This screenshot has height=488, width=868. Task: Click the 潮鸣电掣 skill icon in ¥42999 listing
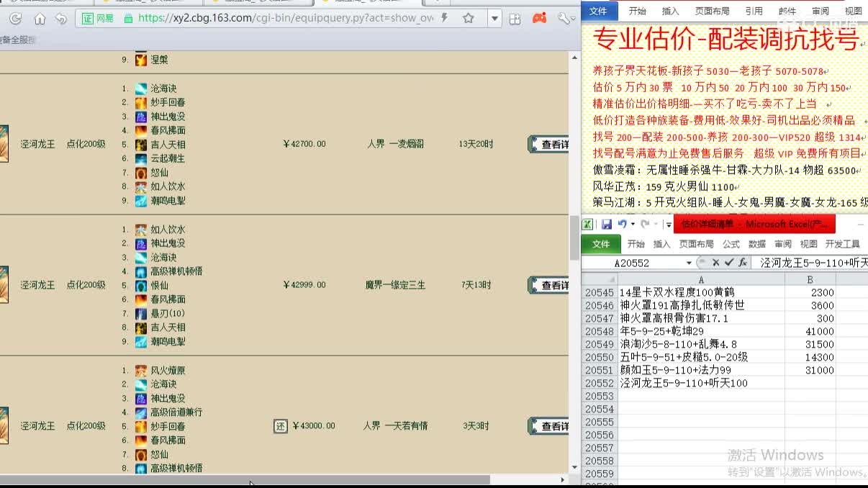pyautogui.click(x=141, y=342)
